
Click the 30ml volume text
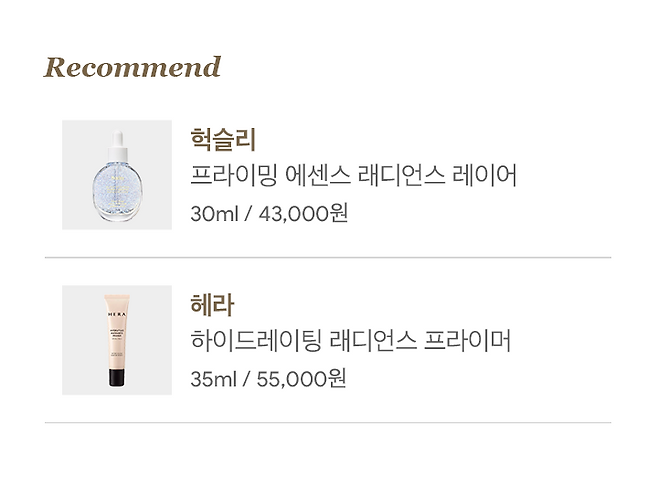coord(214,214)
